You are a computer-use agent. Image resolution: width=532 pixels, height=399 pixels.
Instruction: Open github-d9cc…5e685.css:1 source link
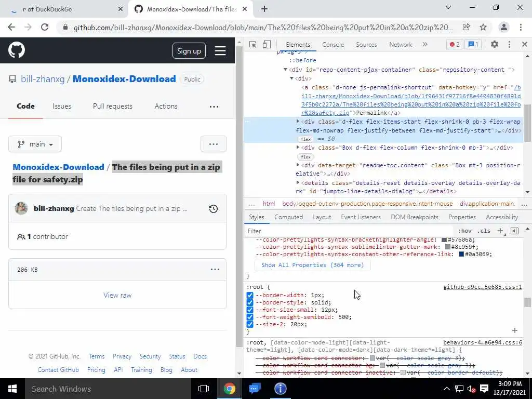483,287
